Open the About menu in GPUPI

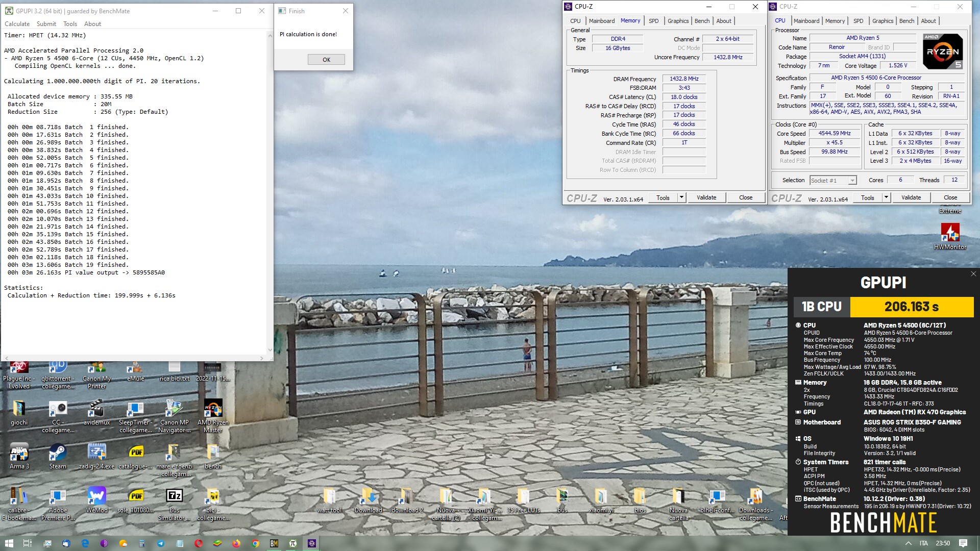[92, 24]
